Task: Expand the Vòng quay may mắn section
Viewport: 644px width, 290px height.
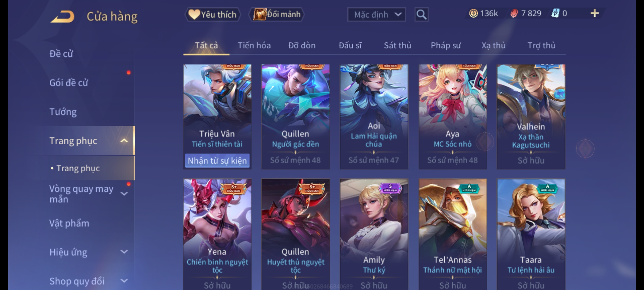Action: coord(124,194)
